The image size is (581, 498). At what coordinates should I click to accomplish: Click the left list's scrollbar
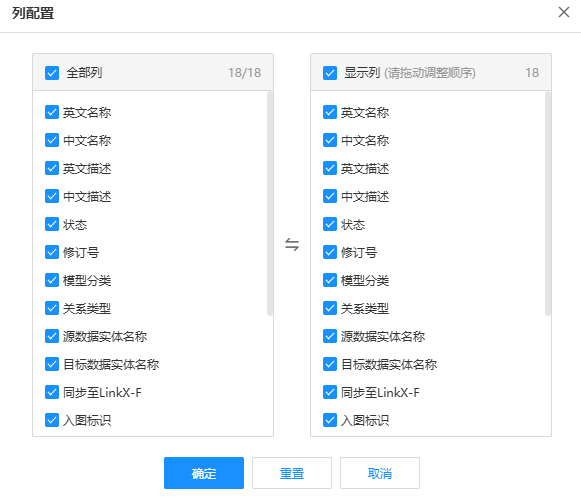point(270,204)
